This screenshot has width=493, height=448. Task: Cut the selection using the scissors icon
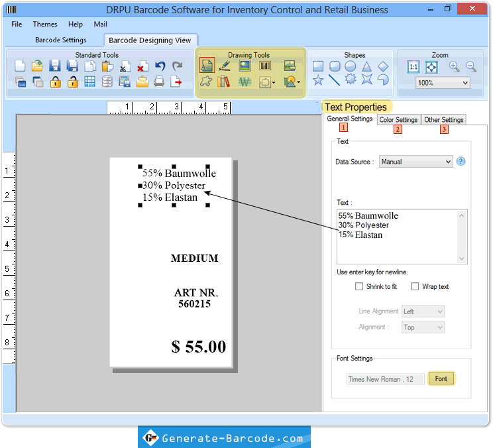(x=125, y=66)
